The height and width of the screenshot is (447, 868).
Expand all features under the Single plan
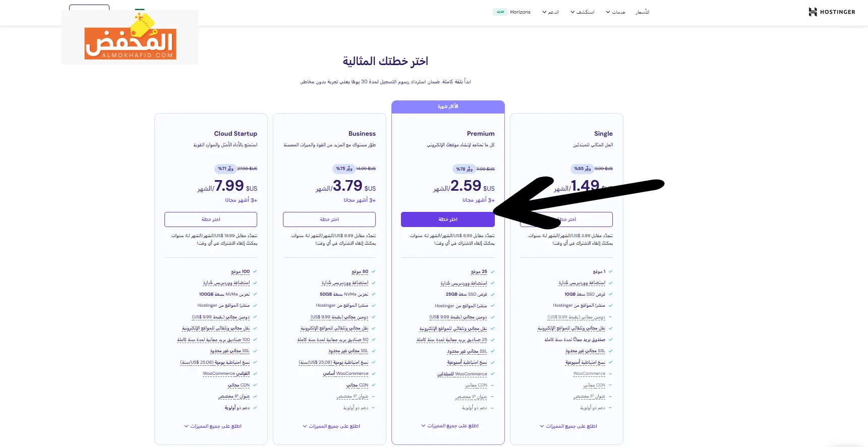(x=568, y=426)
